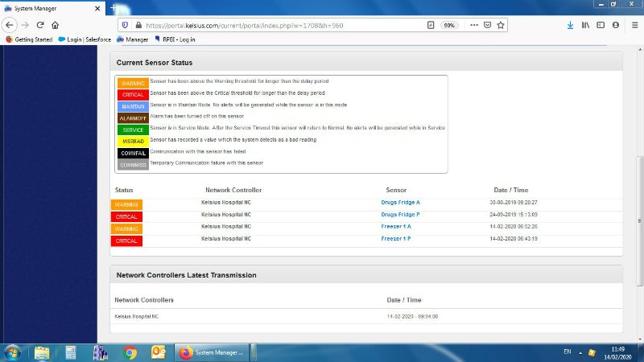Click the Firefox back arrow button

[x=10, y=25]
